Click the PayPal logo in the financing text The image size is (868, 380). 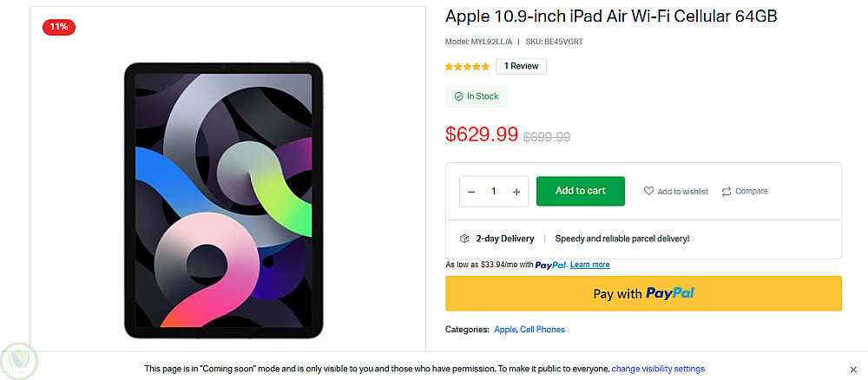pyautogui.click(x=550, y=265)
